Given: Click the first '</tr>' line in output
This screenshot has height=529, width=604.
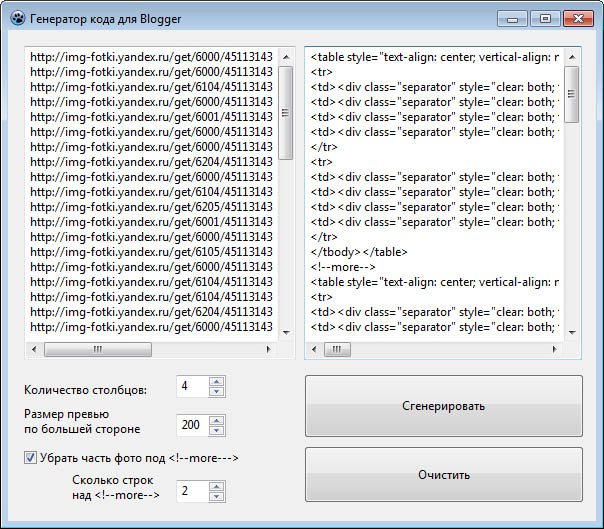Looking at the screenshot, I should (324, 147).
